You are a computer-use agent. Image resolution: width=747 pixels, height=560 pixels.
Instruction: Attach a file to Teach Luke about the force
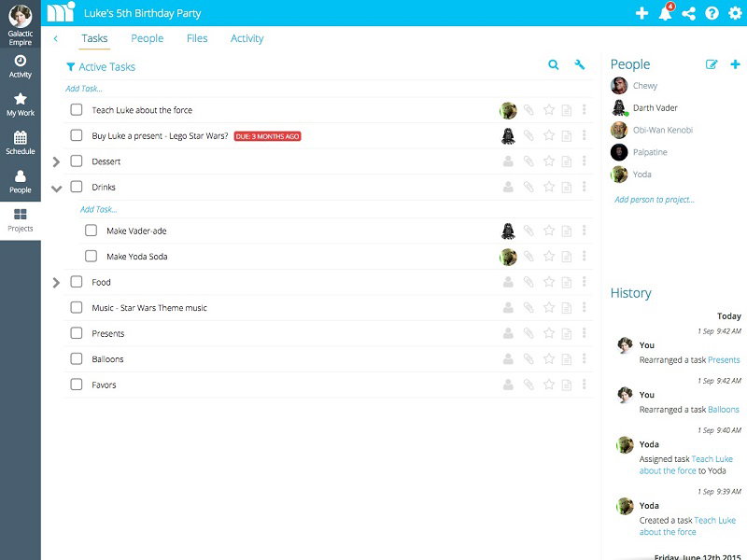(x=529, y=109)
